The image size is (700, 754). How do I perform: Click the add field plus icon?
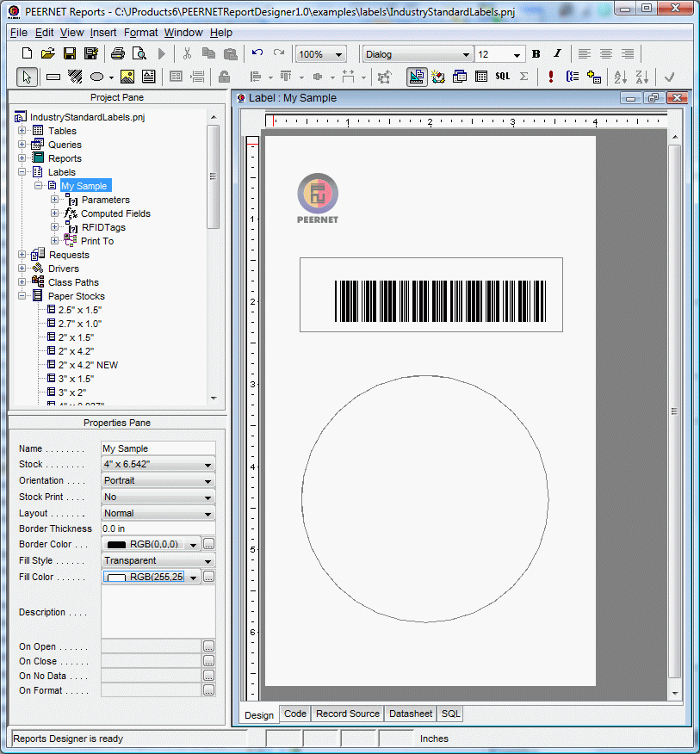tap(594, 77)
